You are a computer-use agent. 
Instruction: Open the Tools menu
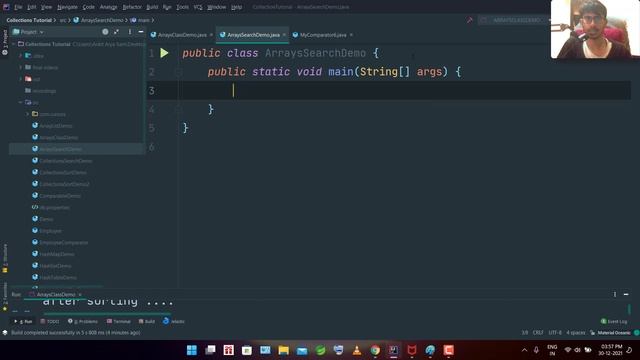[182, 7]
